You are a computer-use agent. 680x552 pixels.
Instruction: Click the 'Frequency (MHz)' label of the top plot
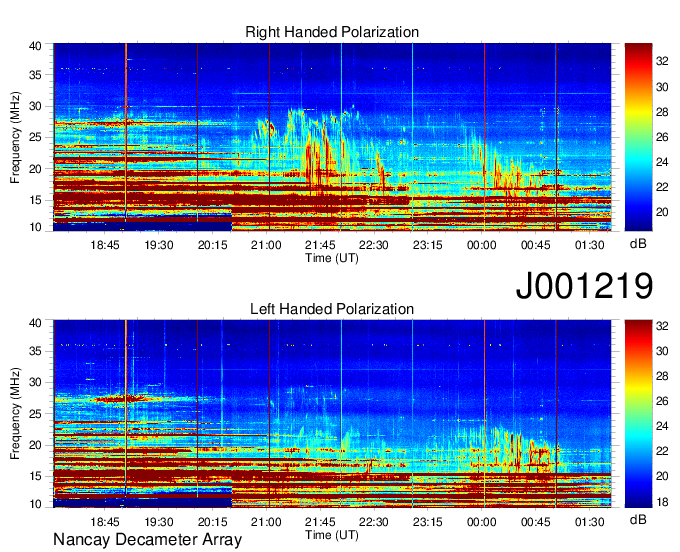point(15,137)
